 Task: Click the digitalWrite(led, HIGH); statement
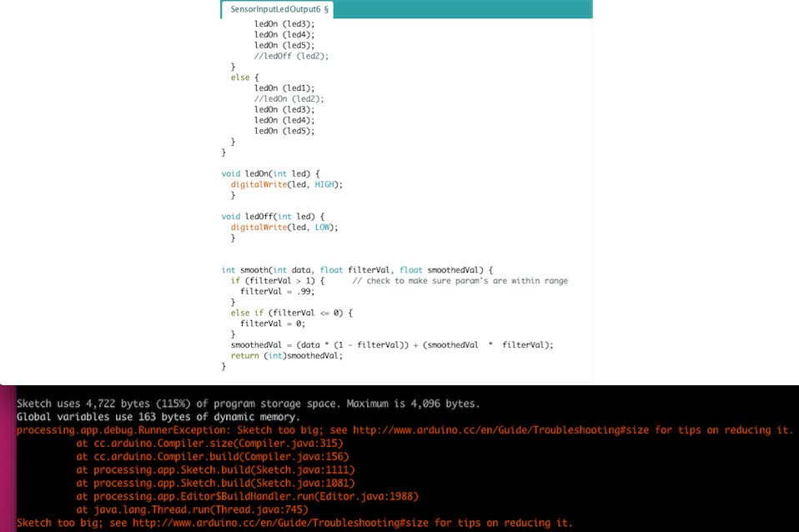click(x=287, y=184)
